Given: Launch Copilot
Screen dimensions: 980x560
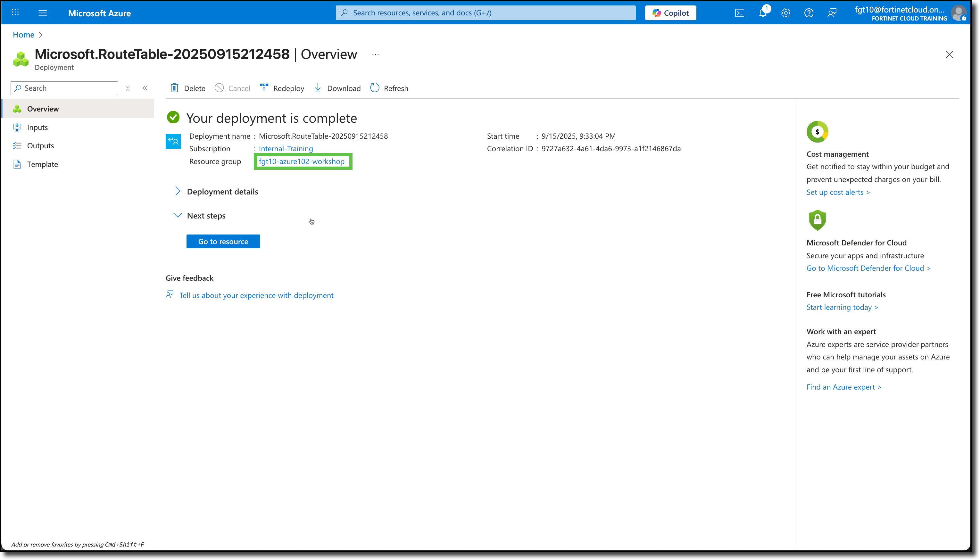Looking at the screenshot, I should click(x=670, y=13).
